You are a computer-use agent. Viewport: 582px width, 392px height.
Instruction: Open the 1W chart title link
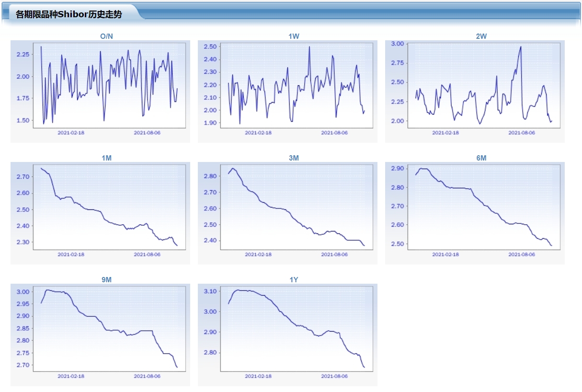pos(294,36)
